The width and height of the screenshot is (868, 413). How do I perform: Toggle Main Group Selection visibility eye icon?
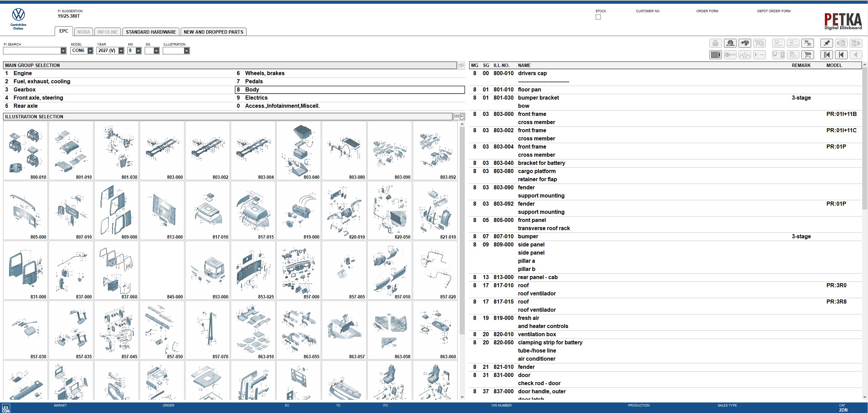point(461,65)
